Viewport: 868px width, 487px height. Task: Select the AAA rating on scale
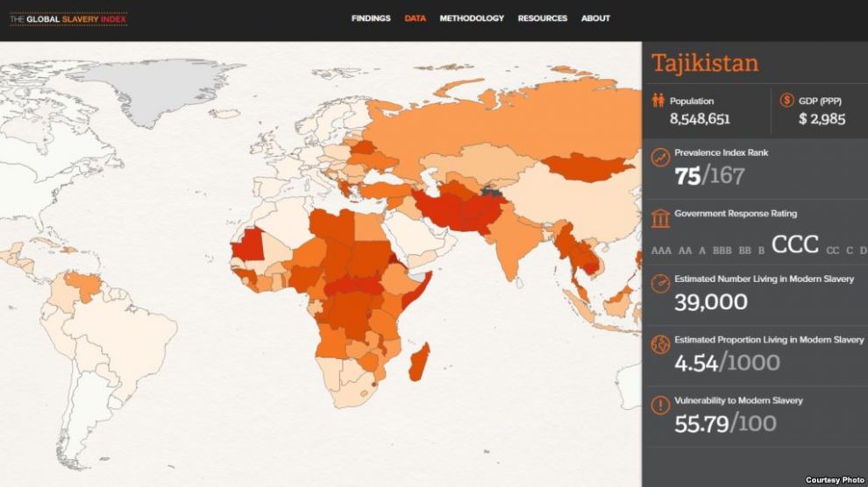pyautogui.click(x=661, y=251)
